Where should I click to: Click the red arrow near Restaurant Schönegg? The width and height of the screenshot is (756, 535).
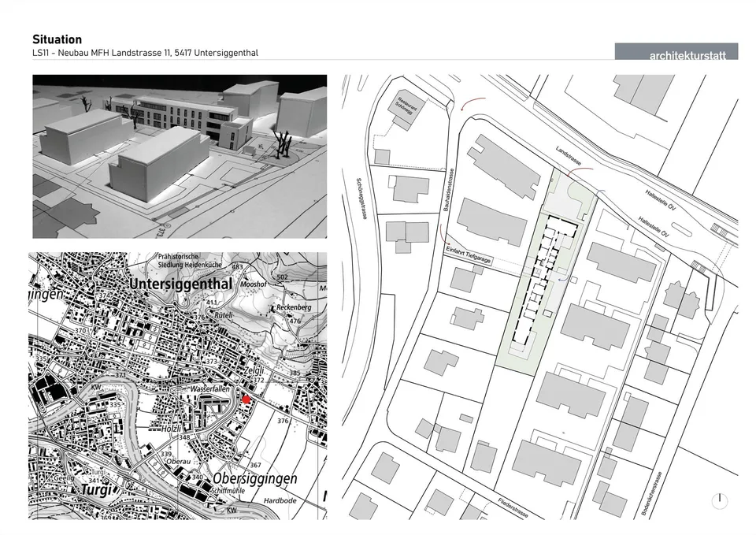tap(473, 103)
